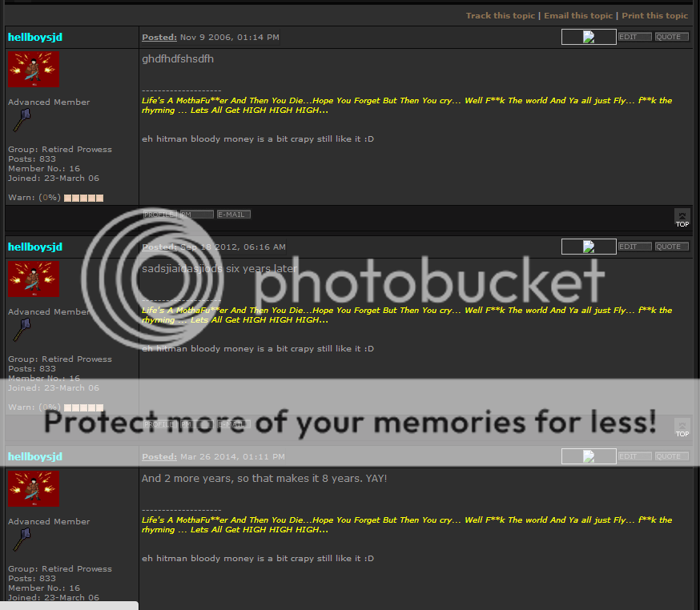Click Track this topic link
The image size is (700, 610).
[x=501, y=16]
